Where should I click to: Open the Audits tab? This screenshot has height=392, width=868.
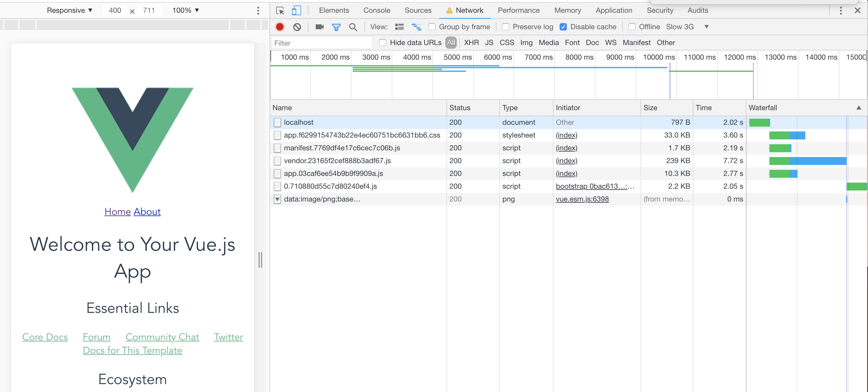697,10
